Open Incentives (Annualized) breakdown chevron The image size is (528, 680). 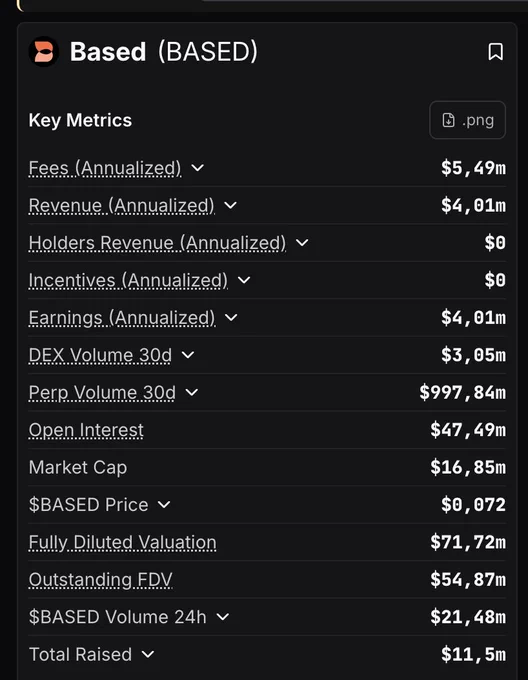pos(244,280)
